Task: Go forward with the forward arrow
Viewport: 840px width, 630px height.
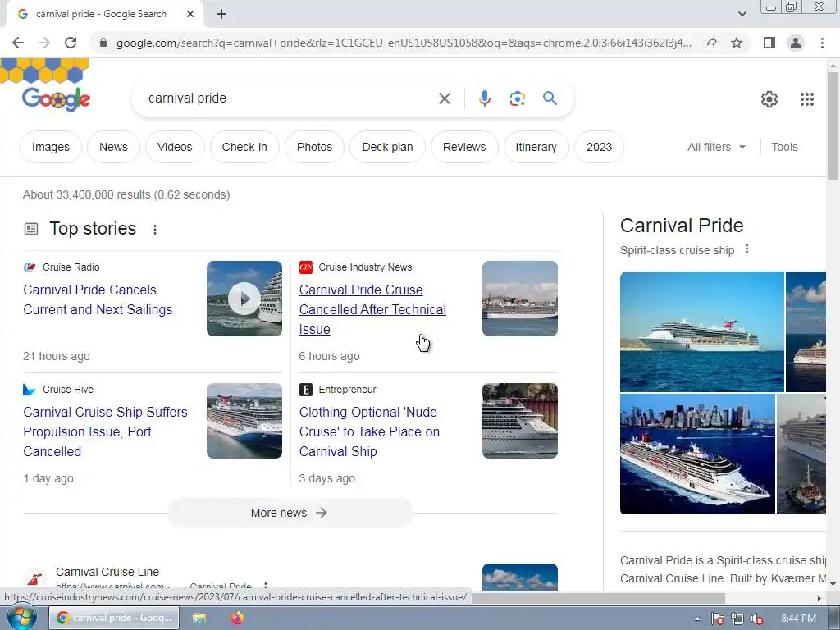Action: tap(44, 43)
